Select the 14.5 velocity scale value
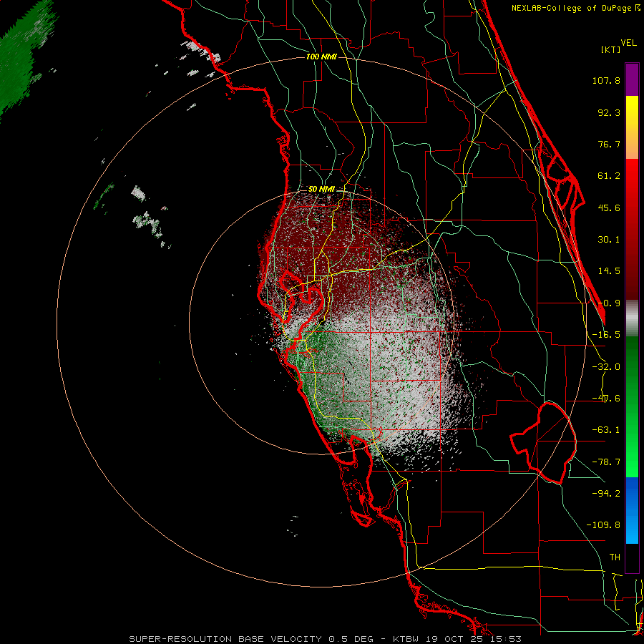The width and height of the screenshot is (644, 644). [609, 271]
